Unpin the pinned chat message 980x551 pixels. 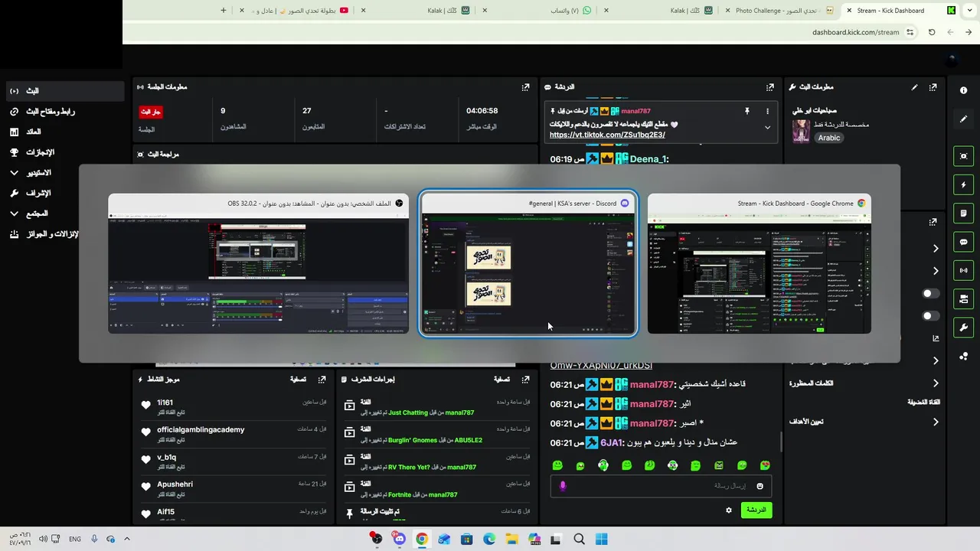click(x=746, y=112)
